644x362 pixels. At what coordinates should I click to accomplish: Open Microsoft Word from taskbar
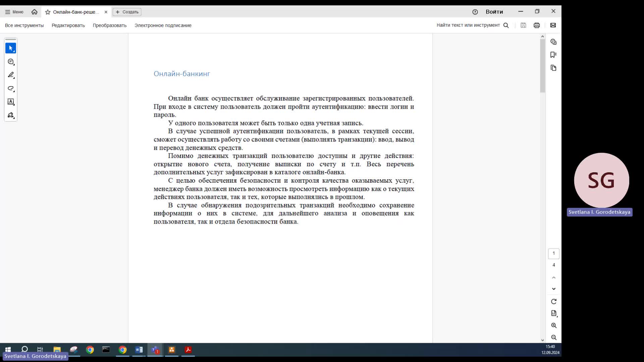point(139,350)
